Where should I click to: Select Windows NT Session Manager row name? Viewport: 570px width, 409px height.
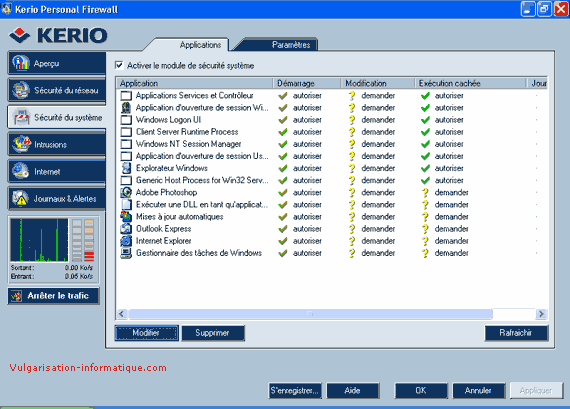tap(188, 144)
